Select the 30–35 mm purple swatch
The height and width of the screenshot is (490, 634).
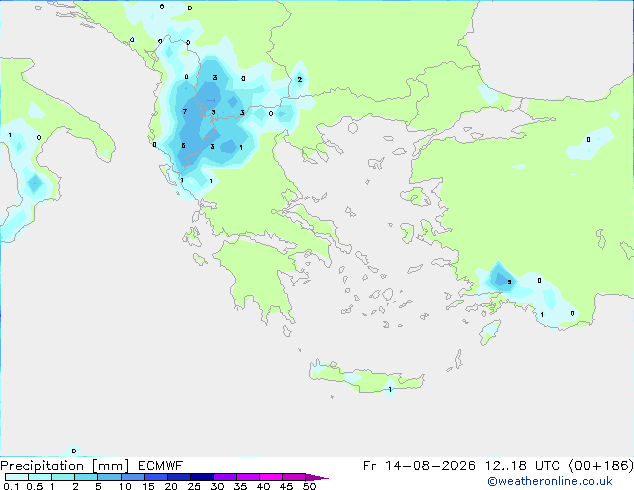tap(224, 477)
